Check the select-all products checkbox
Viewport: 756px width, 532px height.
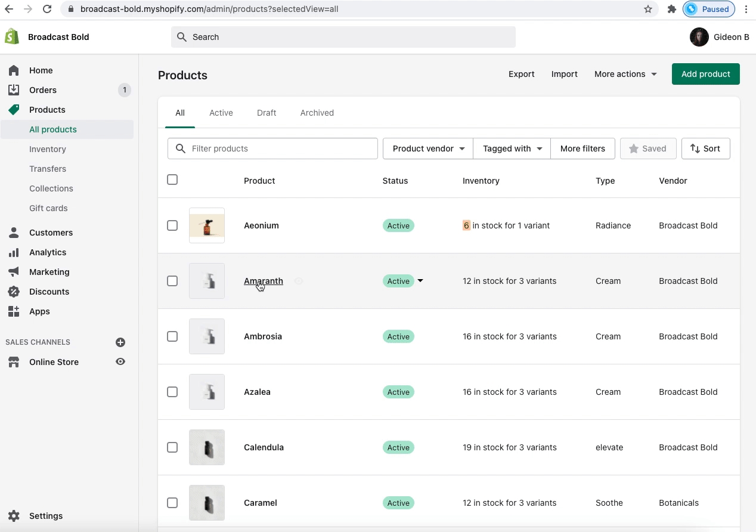click(172, 180)
